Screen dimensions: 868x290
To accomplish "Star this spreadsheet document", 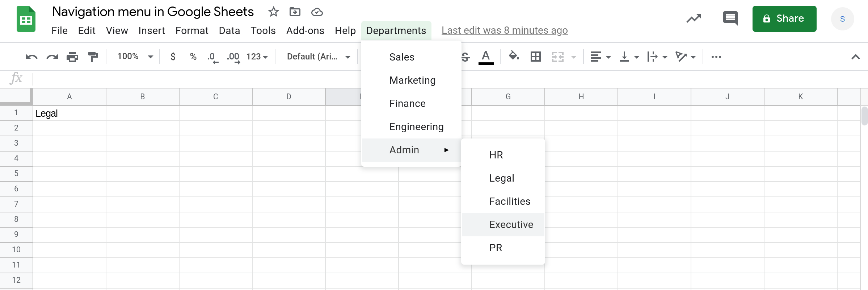I will 273,12.
